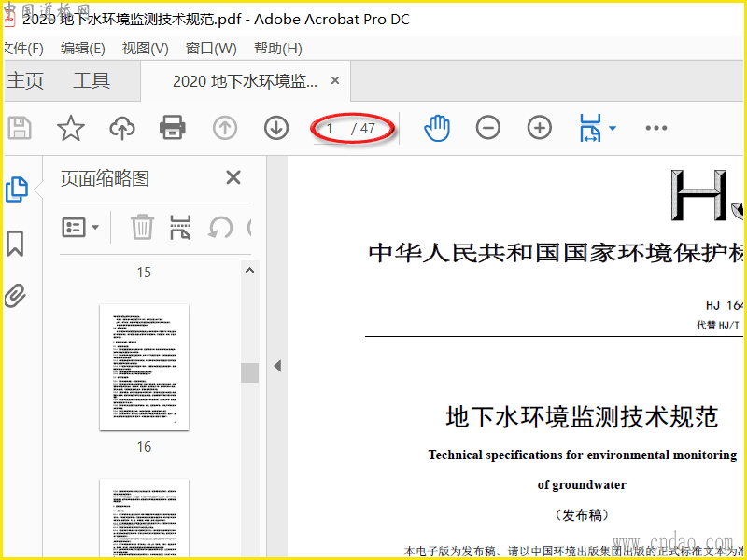The height and width of the screenshot is (560, 747).
Task: Click the page label 16 in thumbnails
Action: click(x=144, y=447)
